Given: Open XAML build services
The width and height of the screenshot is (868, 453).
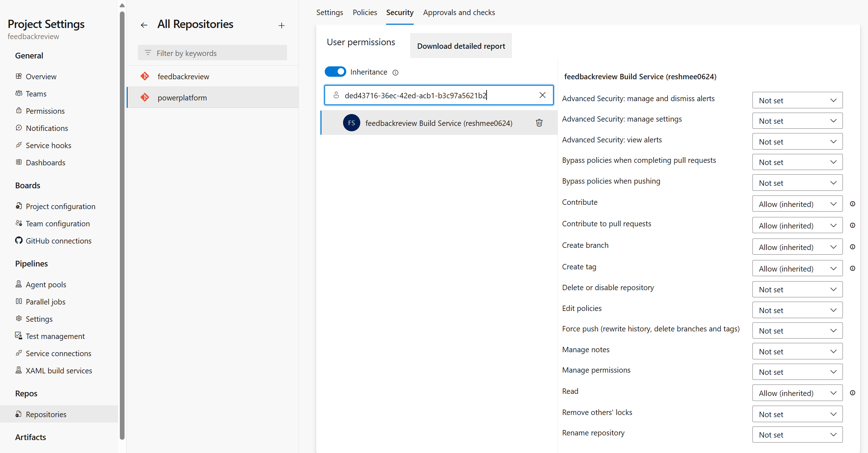Looking at the screenshot, I should [x=59, y=371].
